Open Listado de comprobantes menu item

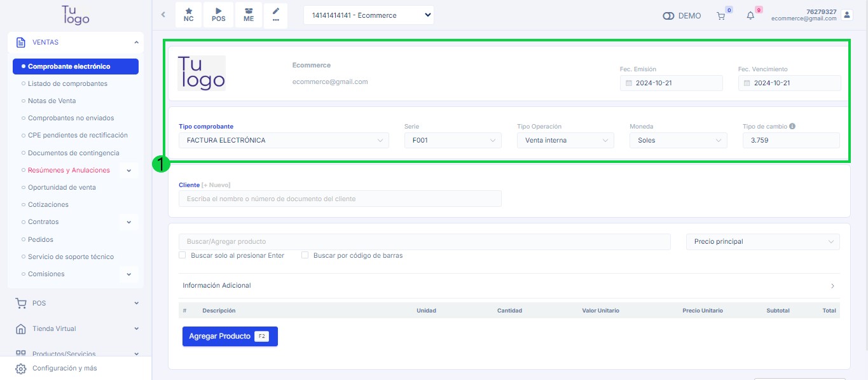[x=67, y=83]
